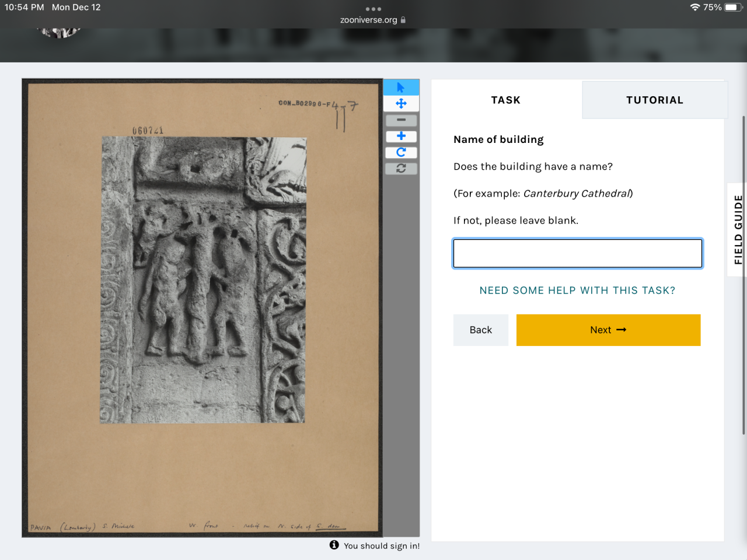Focus the building name text field

coord(578,254)
